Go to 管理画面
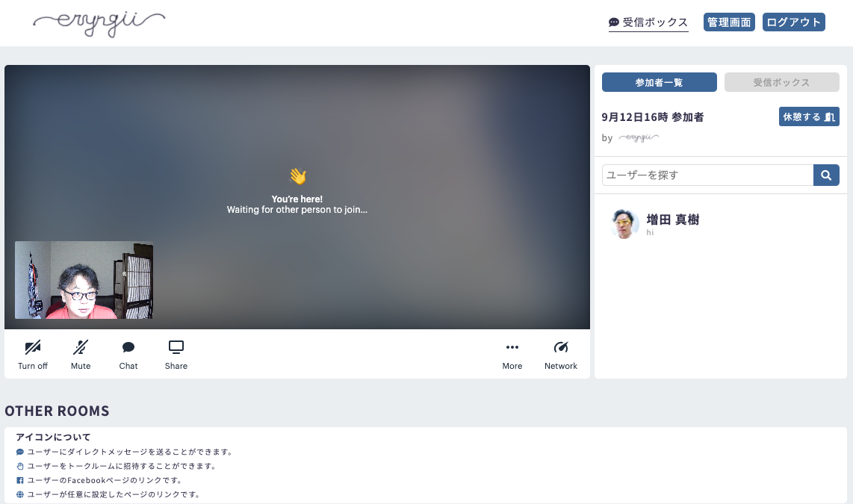Image resolution: width=853 pixels, height=504 pixels. [729, 22]
